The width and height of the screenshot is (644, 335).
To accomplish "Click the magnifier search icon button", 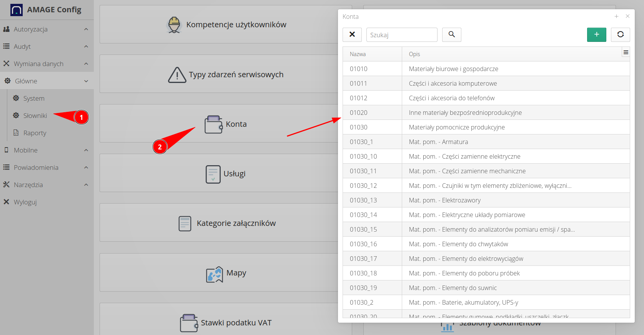I will click(451, 35).
